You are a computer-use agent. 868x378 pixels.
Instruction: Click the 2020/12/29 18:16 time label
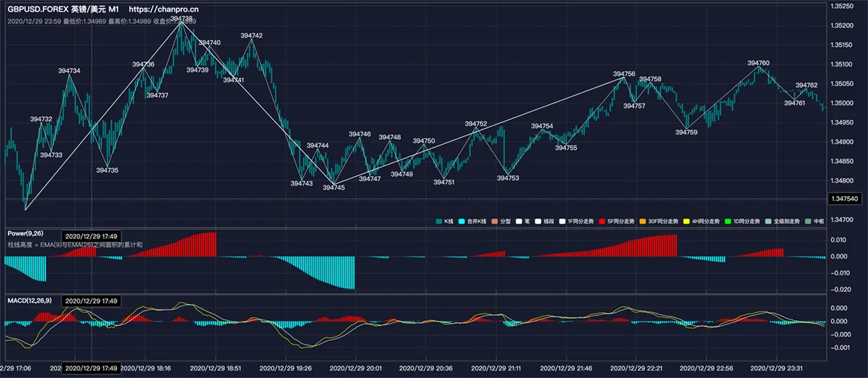click(145, 369)
